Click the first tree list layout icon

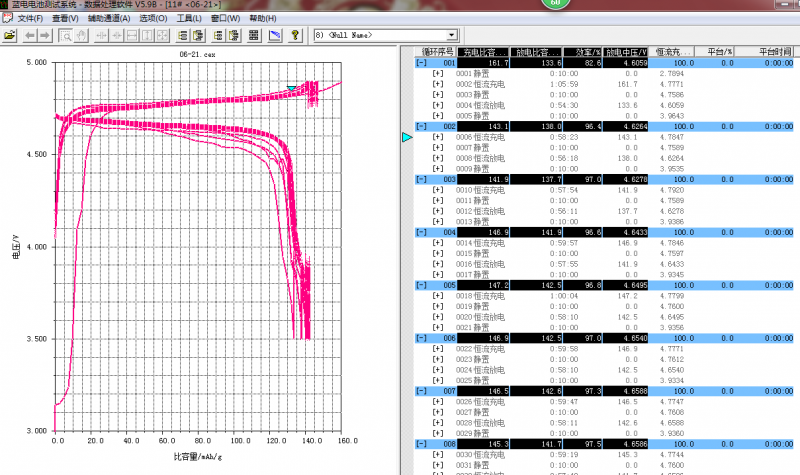[x=183, y=35]
